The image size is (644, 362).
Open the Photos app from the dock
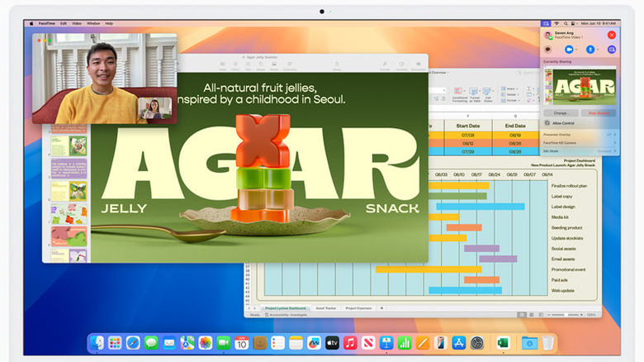[205, 342]
